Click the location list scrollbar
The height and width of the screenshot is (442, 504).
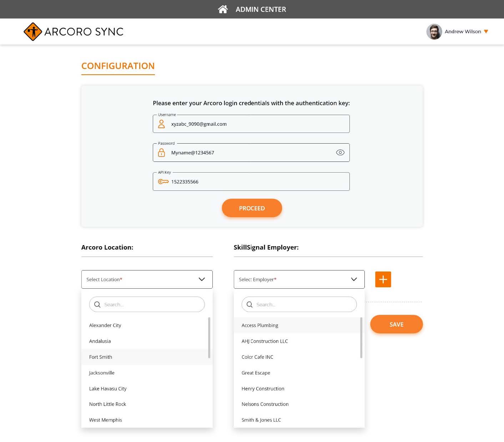209,338
